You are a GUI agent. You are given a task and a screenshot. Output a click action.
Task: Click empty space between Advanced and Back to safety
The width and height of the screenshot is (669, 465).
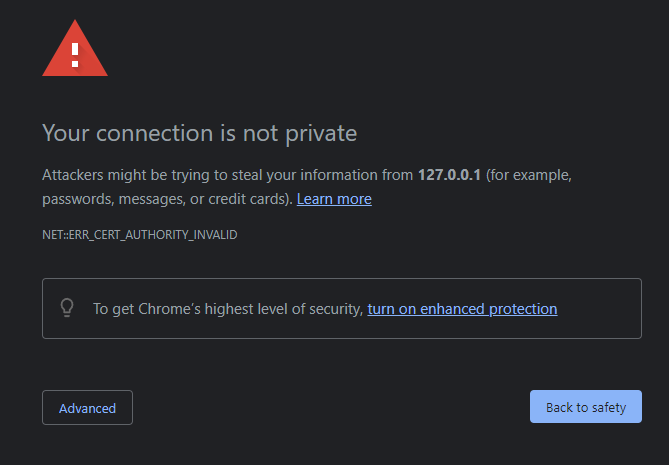coord(330,408)
